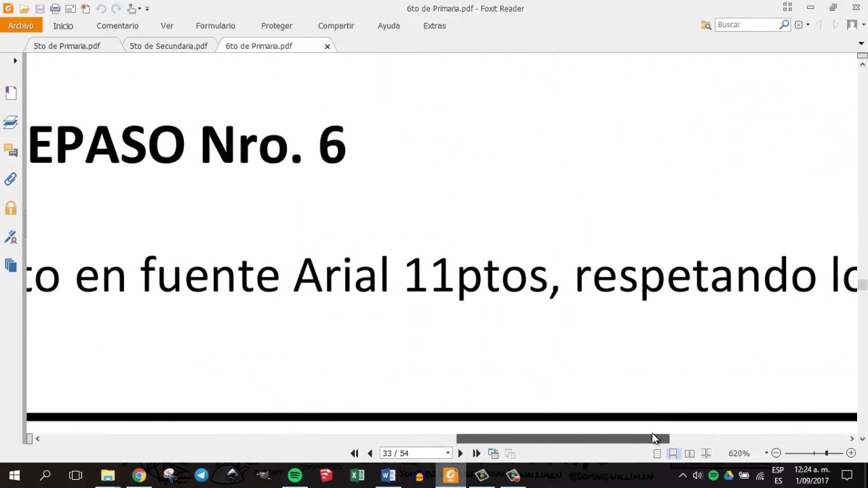This screenshot has width=868, height=488.
Task: Select continuous facing view mode
Action: (706, 453)
